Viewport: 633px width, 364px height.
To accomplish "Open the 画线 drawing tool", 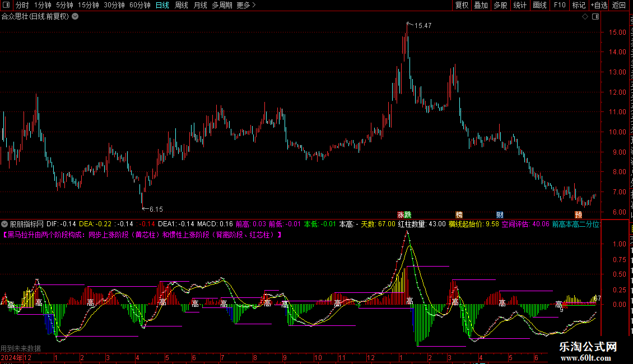I will (539, 5).
